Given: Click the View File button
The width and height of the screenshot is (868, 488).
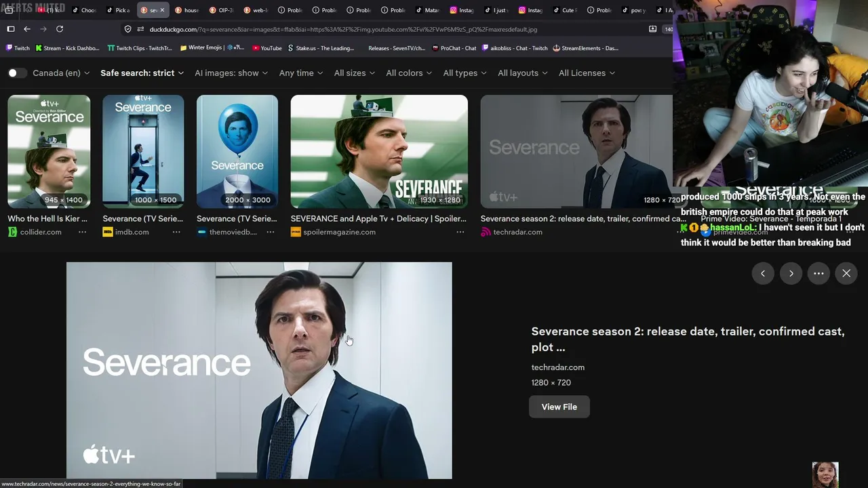Looking at the screenshot, I should (559, 407).
